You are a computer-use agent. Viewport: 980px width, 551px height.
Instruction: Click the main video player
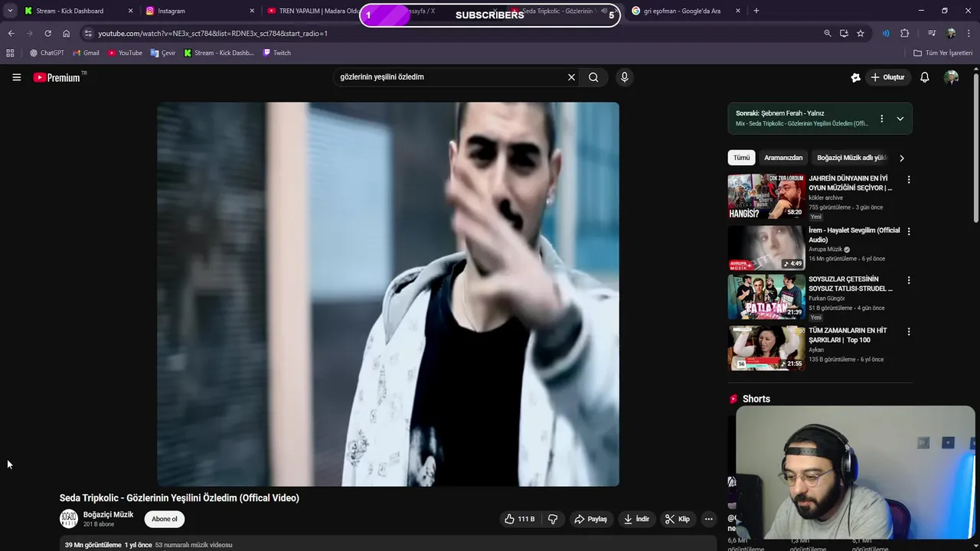point(388,295)
